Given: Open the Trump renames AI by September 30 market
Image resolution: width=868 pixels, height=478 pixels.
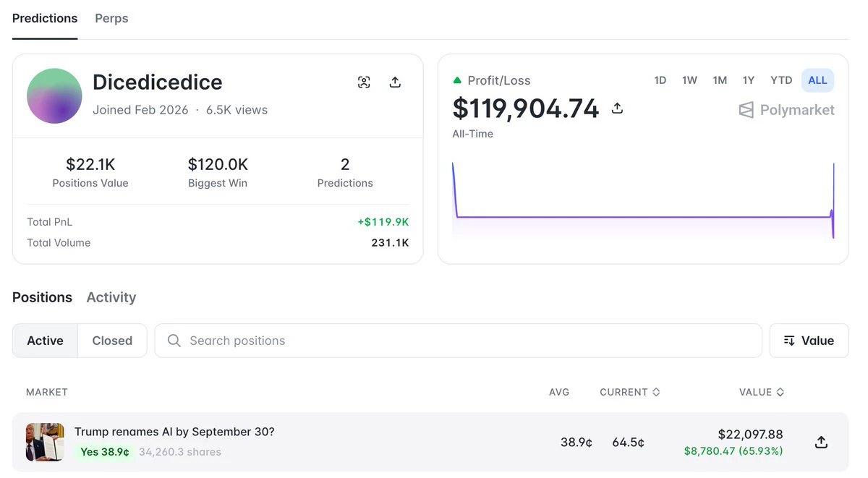Looking at the screenshot, I should [x=174, y=432].
